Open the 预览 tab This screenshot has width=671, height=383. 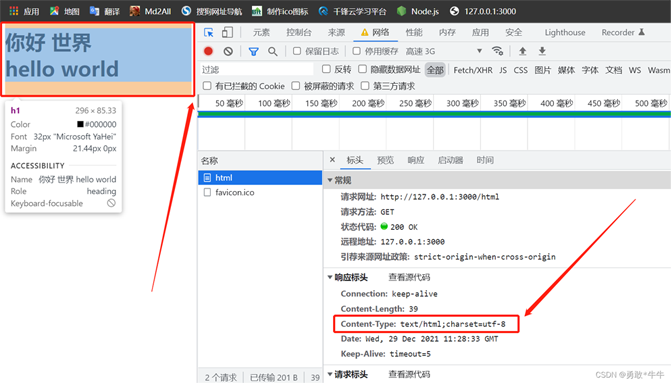pos(385,160)
